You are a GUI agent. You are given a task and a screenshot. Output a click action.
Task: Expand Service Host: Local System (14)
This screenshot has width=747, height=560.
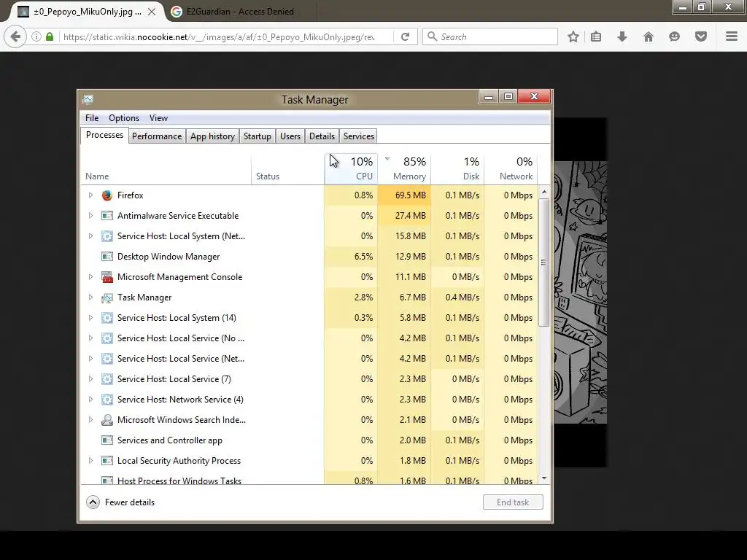pos(90,318)
